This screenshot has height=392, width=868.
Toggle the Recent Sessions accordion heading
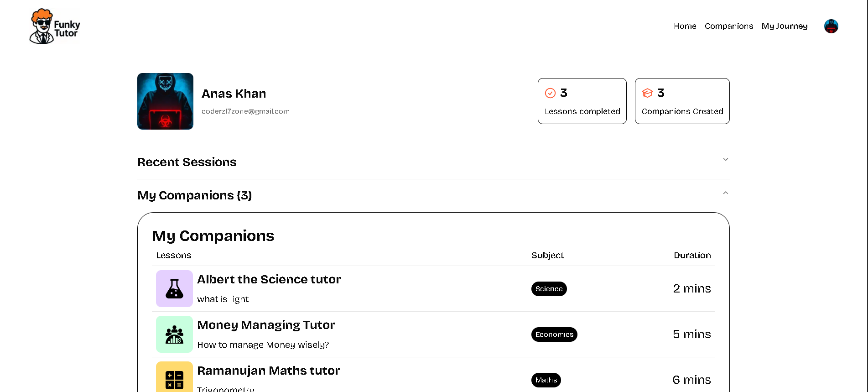pyautogui.click(x=187, y=162)
